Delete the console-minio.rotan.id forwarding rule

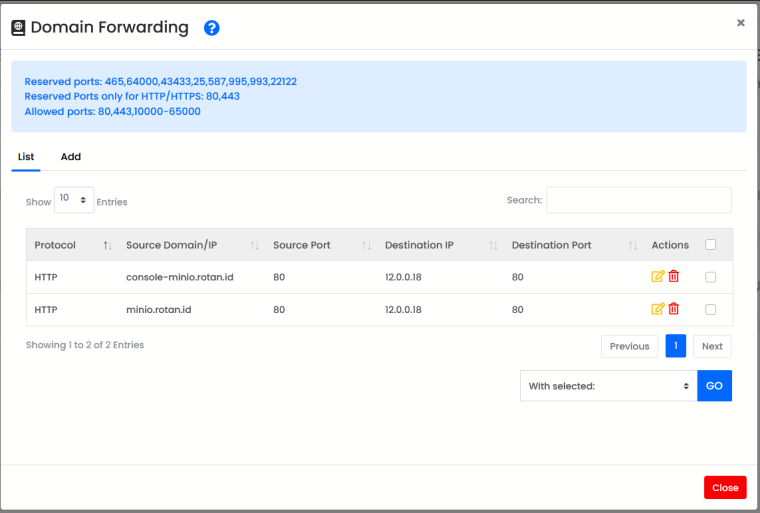pyautogui.click(x=674, y=276)
